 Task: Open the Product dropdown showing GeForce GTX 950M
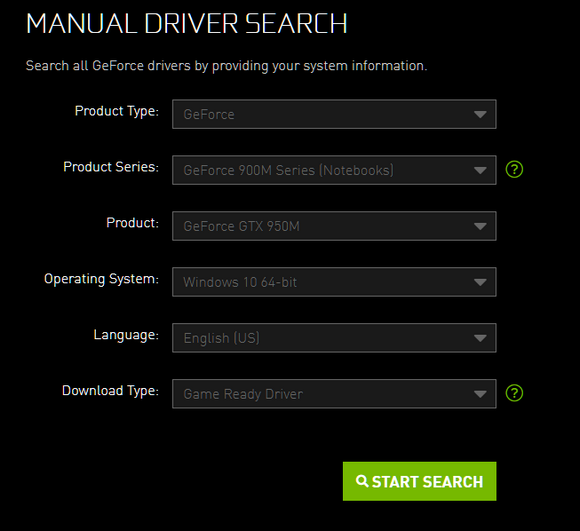(x=334, y=226)
